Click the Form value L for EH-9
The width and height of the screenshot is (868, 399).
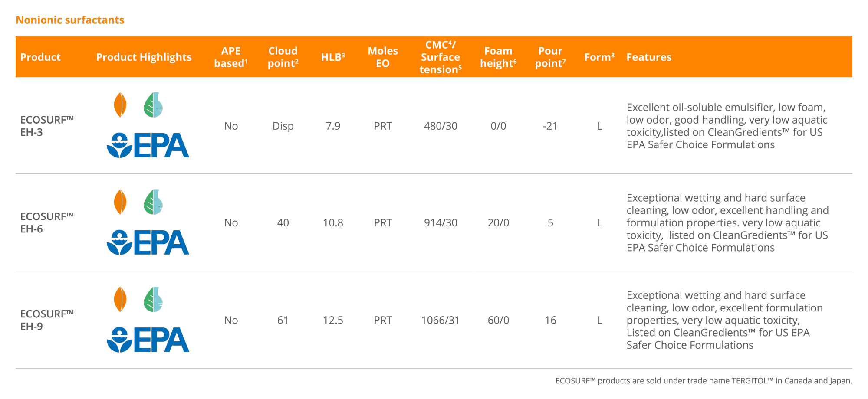[599, 321]
